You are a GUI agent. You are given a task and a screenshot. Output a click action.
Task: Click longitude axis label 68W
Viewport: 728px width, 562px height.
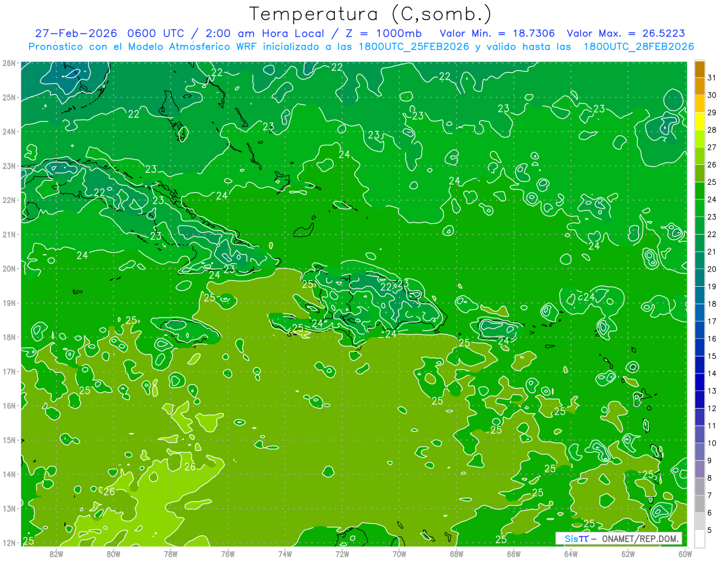(457, 554)
